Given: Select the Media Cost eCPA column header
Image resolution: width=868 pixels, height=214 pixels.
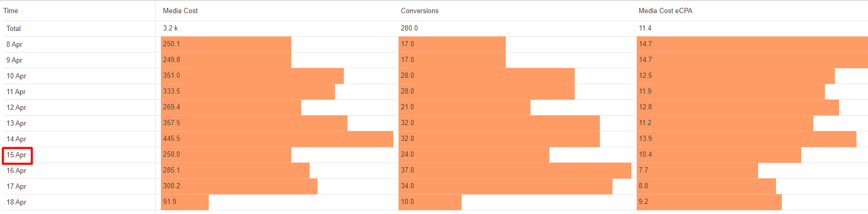Looking at the screenshot, I should tap(665, 11).
